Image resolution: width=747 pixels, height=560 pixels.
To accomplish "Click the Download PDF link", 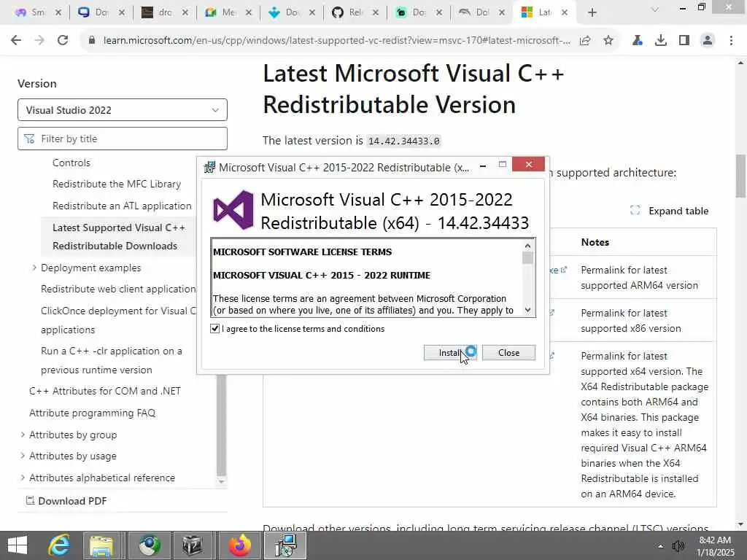I will [x=66, y=500].
